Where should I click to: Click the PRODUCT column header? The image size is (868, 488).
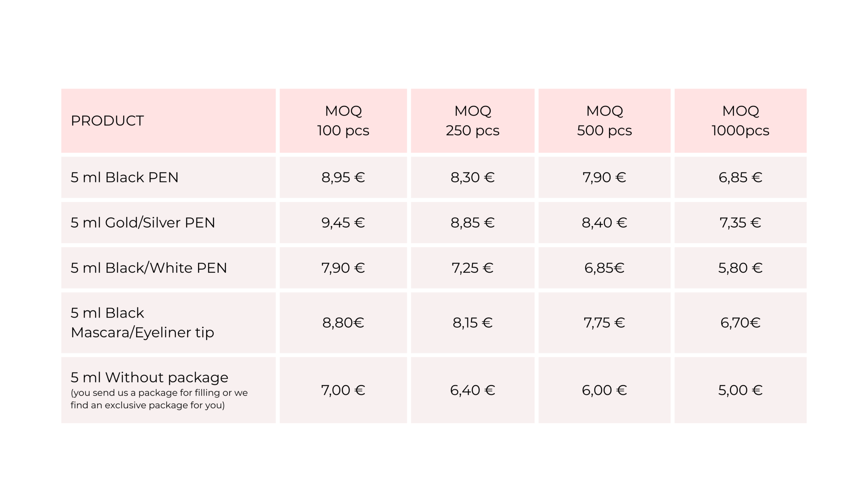(x=107, y=121)
